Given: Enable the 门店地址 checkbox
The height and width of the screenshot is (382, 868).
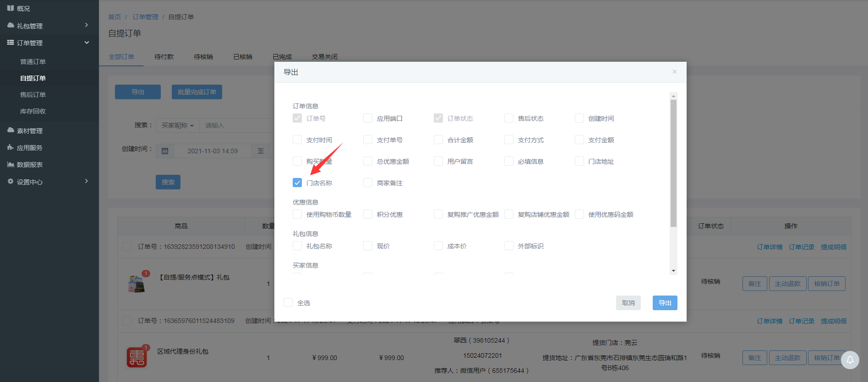Looking at the screenshot, I should click(579, 161).
